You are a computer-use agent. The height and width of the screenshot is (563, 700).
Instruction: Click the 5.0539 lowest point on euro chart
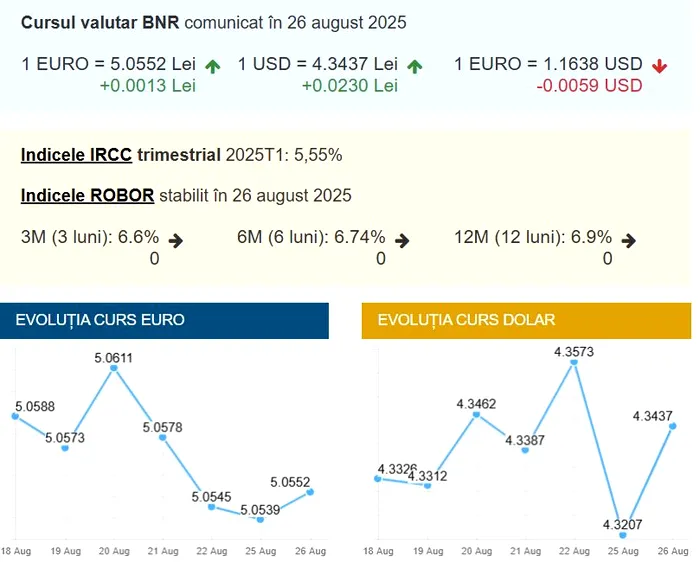(x=260, y=519)
